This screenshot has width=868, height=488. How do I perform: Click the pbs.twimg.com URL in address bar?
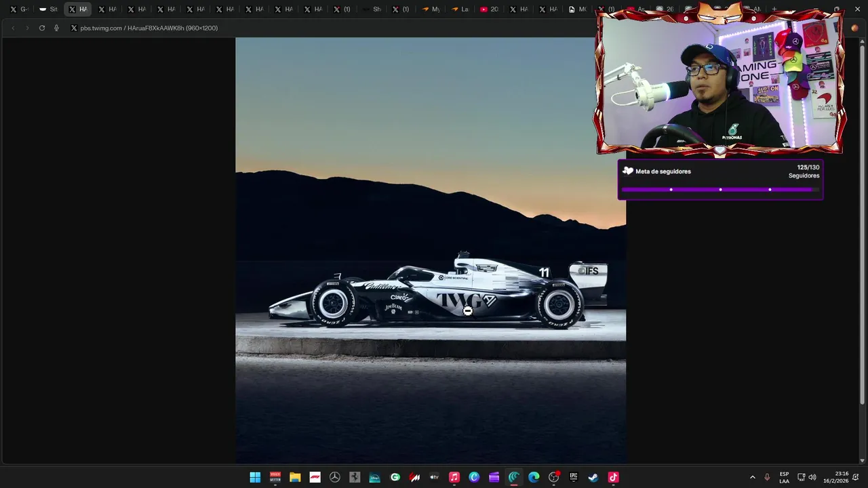pos(149,28)
